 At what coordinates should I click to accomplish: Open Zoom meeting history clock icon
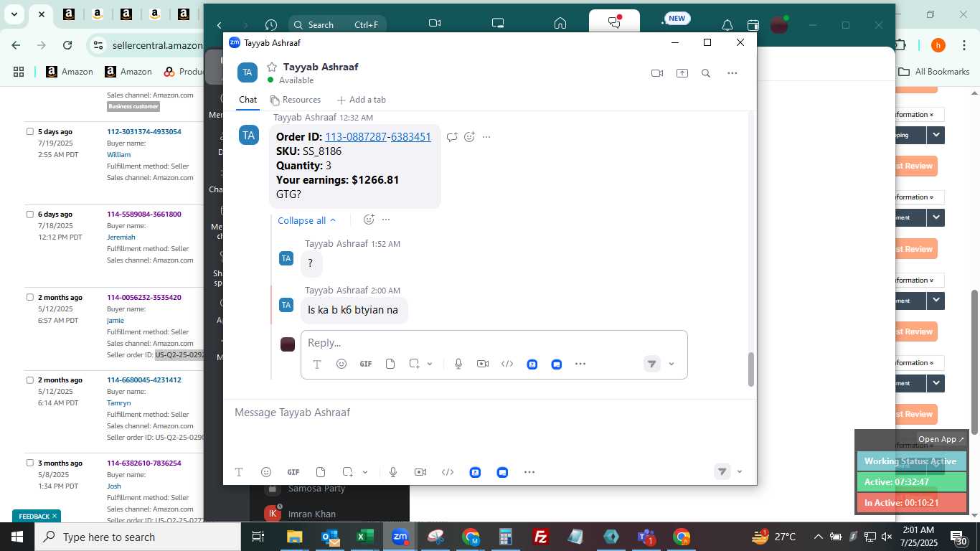pyautogui.click(x=270, y=25)
